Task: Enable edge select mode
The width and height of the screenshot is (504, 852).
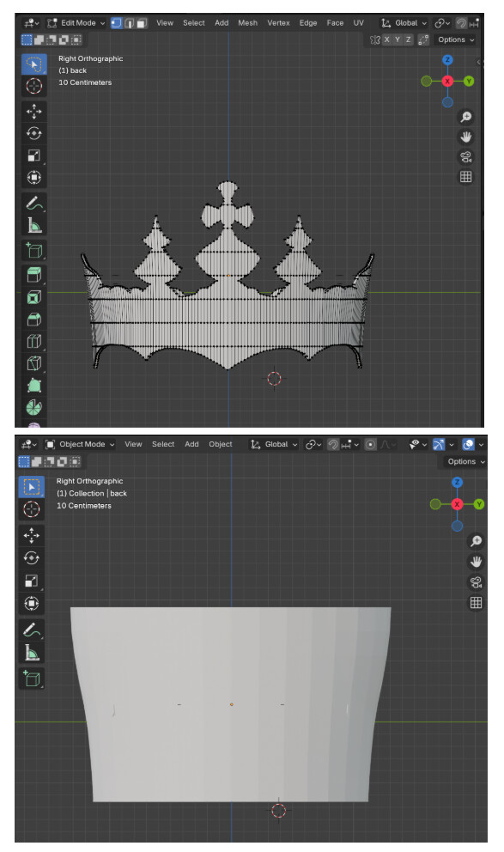Action: tap(130, 23)
